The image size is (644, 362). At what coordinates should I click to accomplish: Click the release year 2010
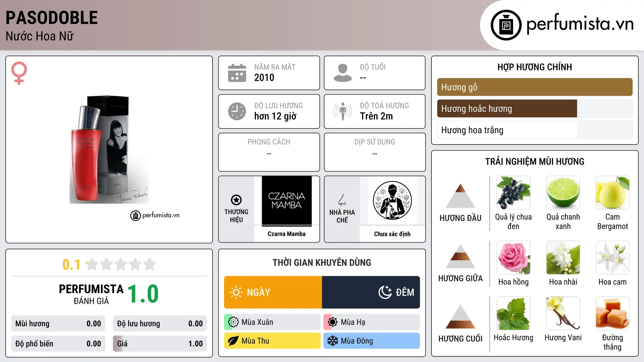(x=264, y=78)
